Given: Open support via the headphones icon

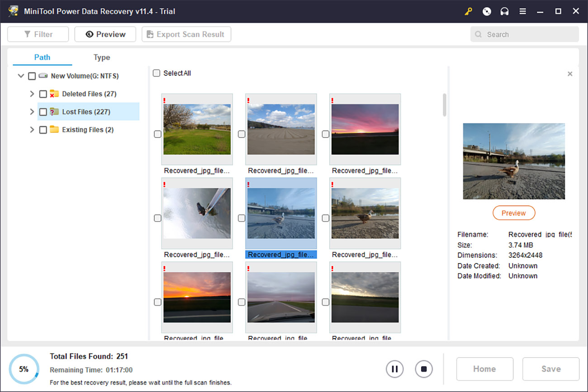Looking at the screenshot, I should point(504,11).
